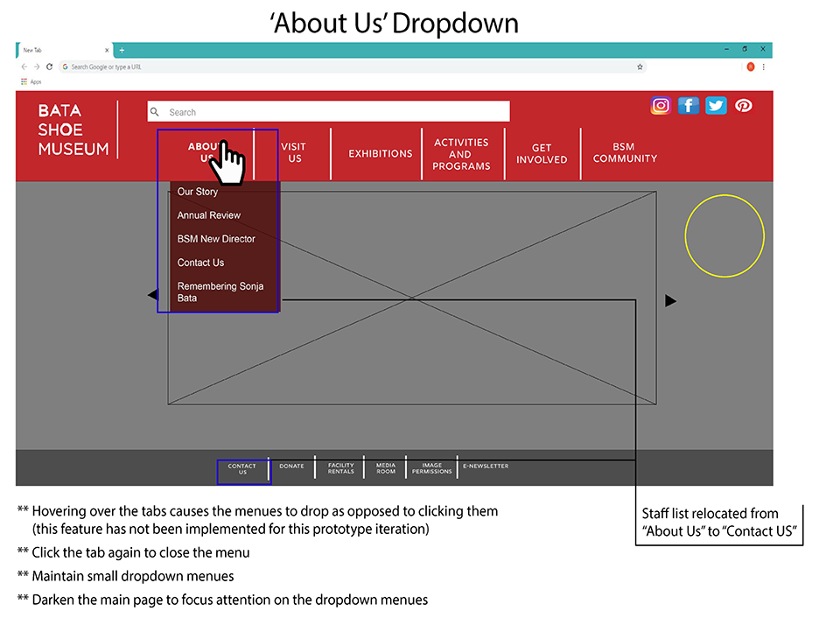The image size is (840, 639).
Task: Go back with browser back arrow
Action: [x=24, y=67]
